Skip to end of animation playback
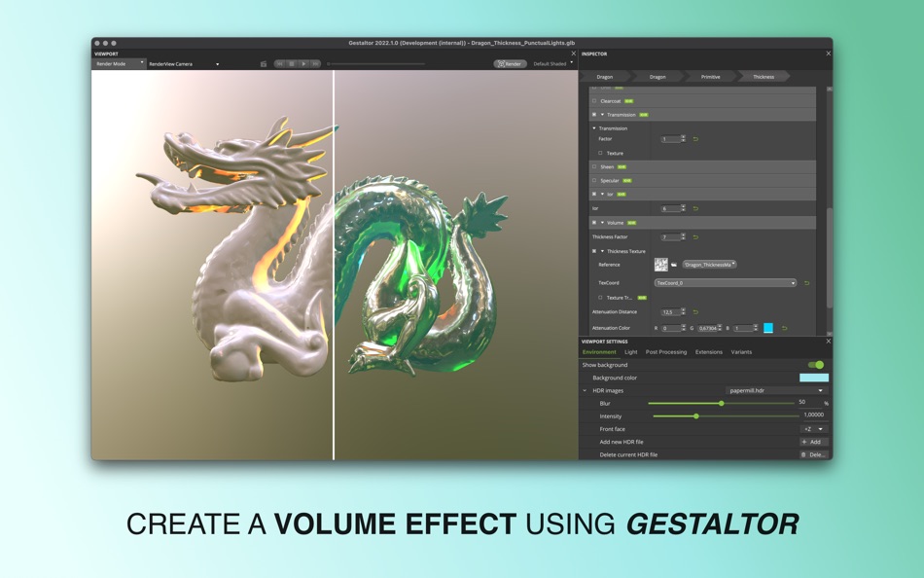Viewport: 924px width, 578px height. [315, 63]
